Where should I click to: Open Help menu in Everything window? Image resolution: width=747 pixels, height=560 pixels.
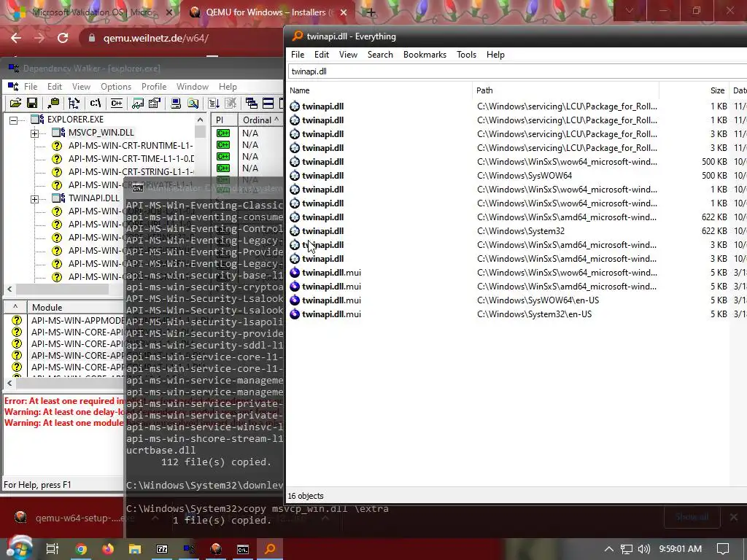coord(495,55)
